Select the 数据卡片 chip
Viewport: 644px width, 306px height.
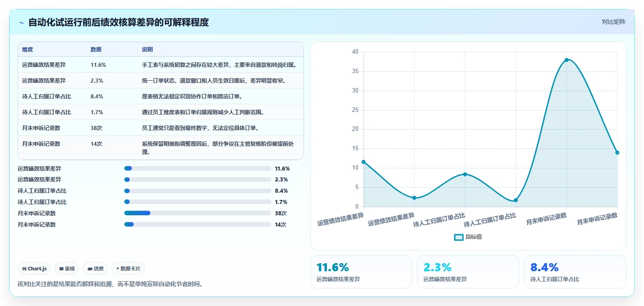point(128,269)
